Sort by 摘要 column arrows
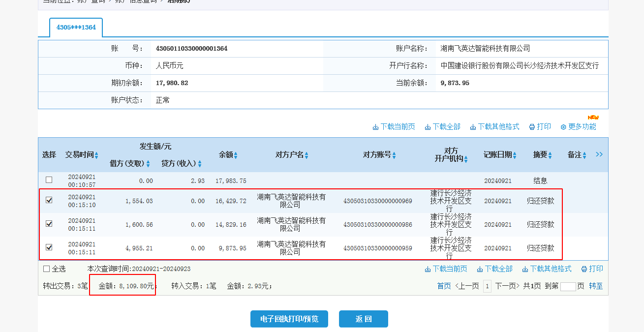 point(550,155)
